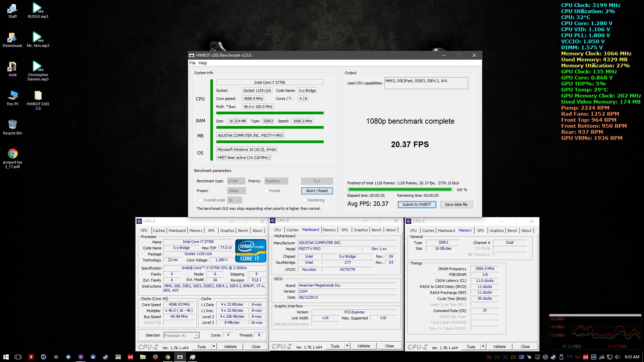
Task: Select This PC desktop icon
Action: [x=12, y=98]
